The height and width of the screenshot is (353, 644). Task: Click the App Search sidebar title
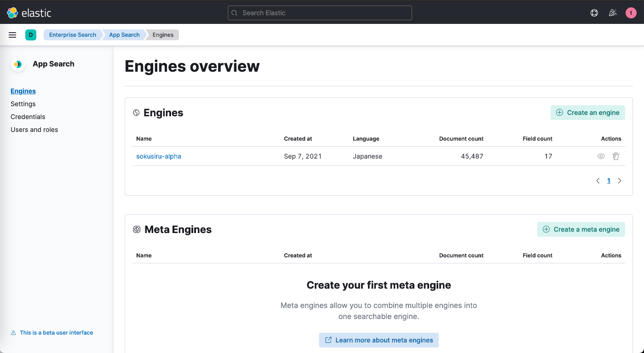[x=53, y=64]
